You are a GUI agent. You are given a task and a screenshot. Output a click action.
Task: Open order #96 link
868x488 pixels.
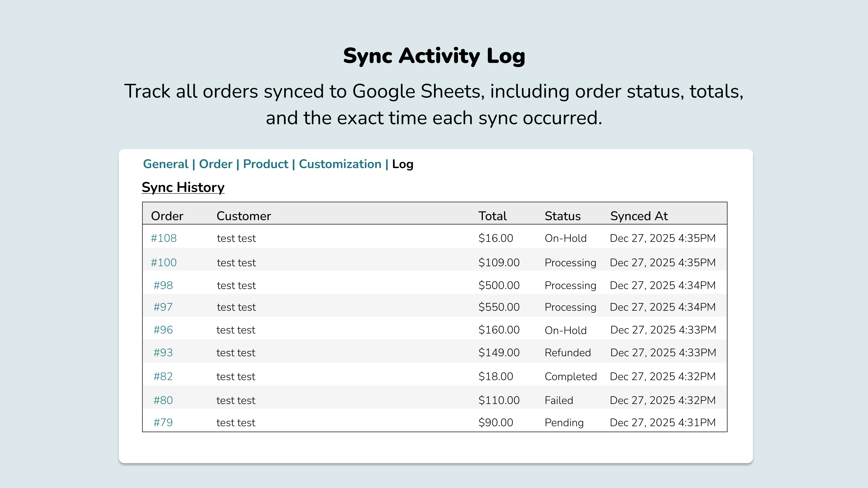163,330
